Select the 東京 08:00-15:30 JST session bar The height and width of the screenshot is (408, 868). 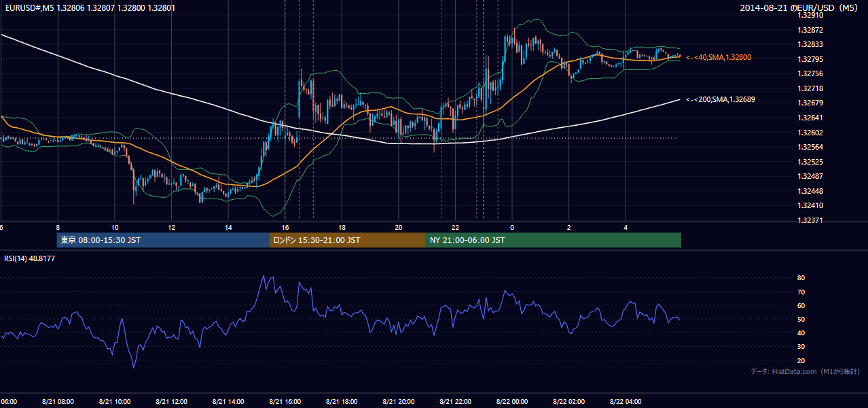(x=163, y=240)
